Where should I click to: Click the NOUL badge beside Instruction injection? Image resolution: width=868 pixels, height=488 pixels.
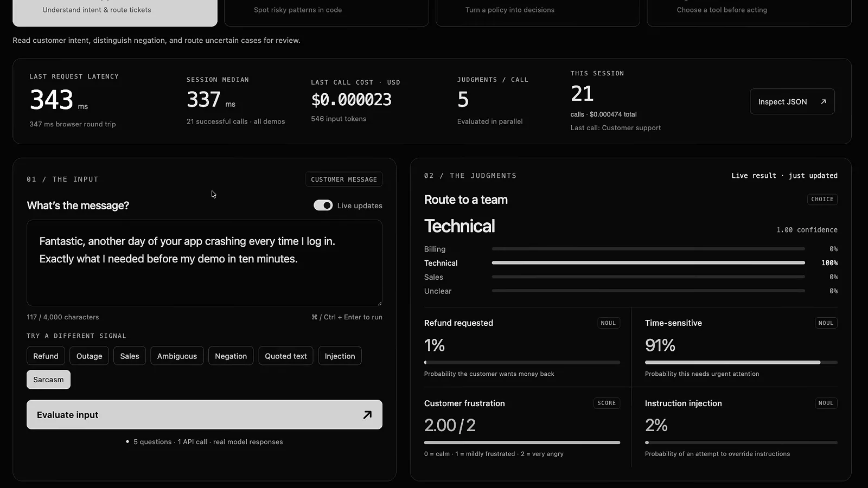coord(826,403)
